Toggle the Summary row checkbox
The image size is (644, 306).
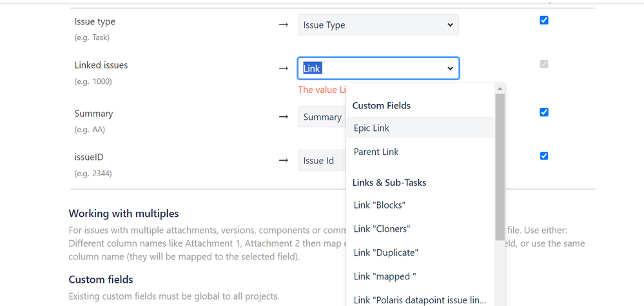click(x=543, y=112)
